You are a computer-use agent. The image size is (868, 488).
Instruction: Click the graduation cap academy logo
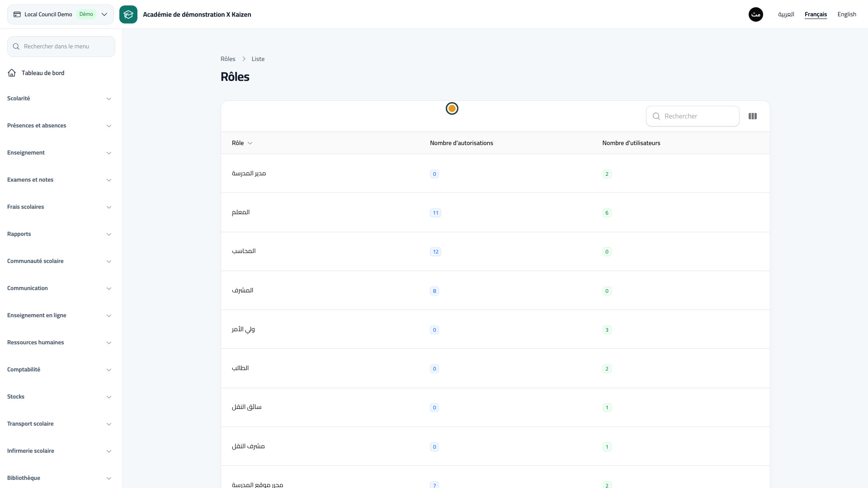(128, 14)
